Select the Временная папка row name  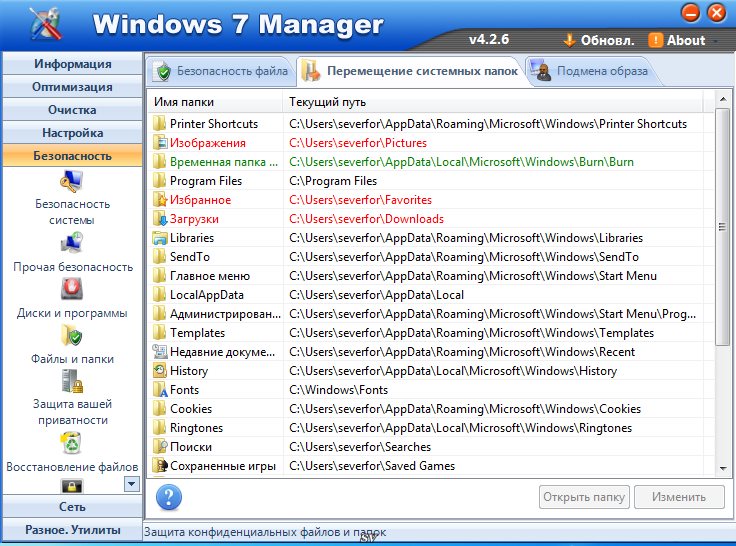(x=224, y=162)
